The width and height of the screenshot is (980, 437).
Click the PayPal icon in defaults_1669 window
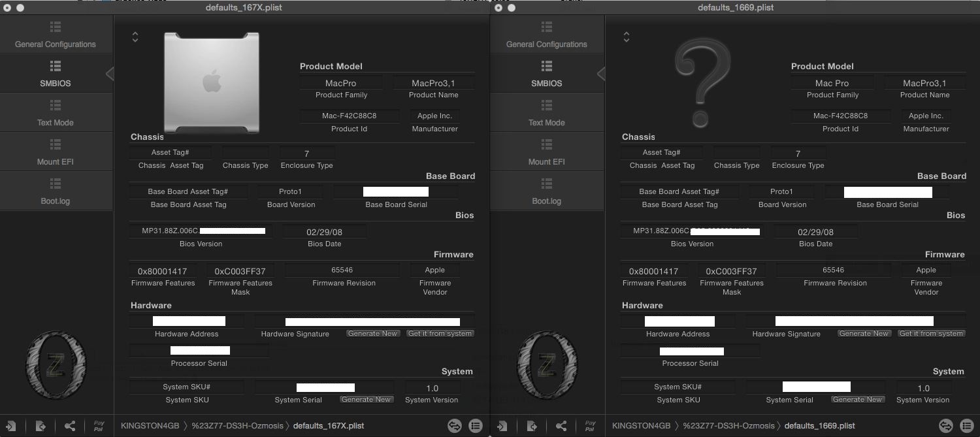[590, 426]
